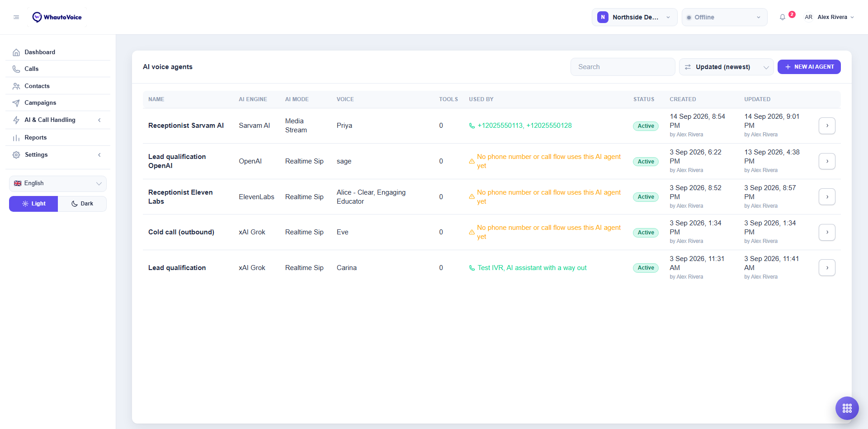The height and width of the screenshot is (429, 868).
Task: Open the floating apps grid button
Action: click(x=847, y=408)
